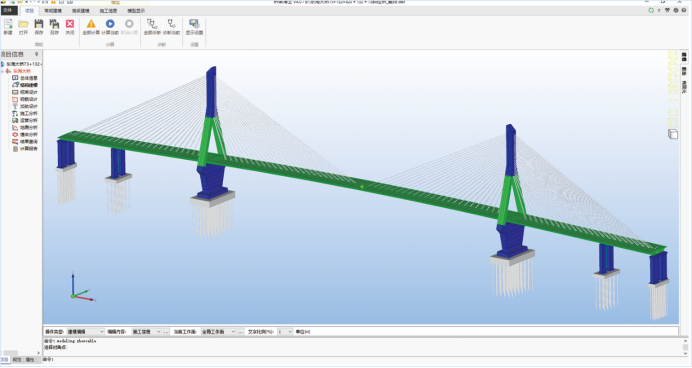
Task: Click the New project document icon
Action: [x=8, y=26]
